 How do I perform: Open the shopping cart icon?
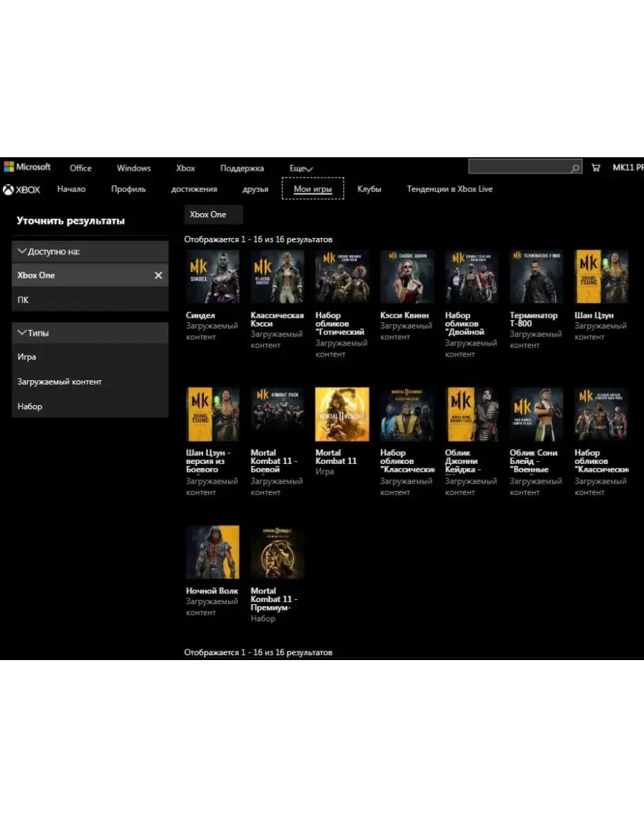point(596,168)
